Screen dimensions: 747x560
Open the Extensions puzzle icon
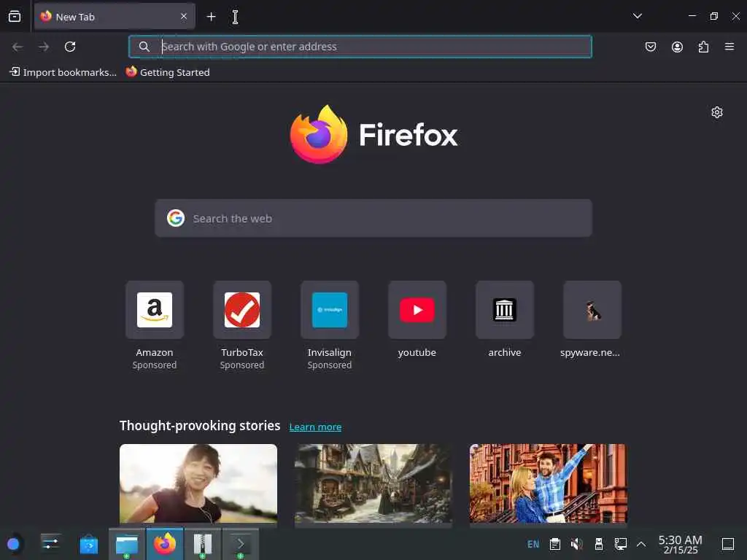pos(703,47)
